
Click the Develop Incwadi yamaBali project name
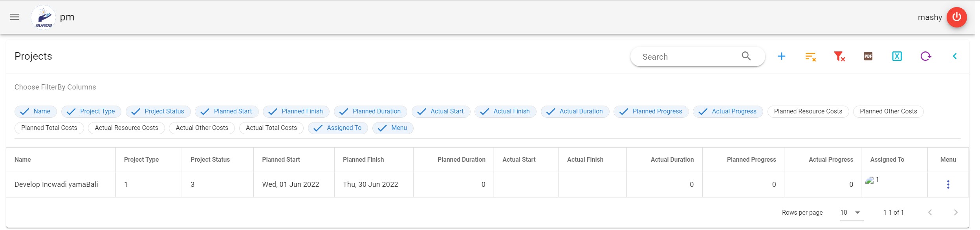point(56,184)
